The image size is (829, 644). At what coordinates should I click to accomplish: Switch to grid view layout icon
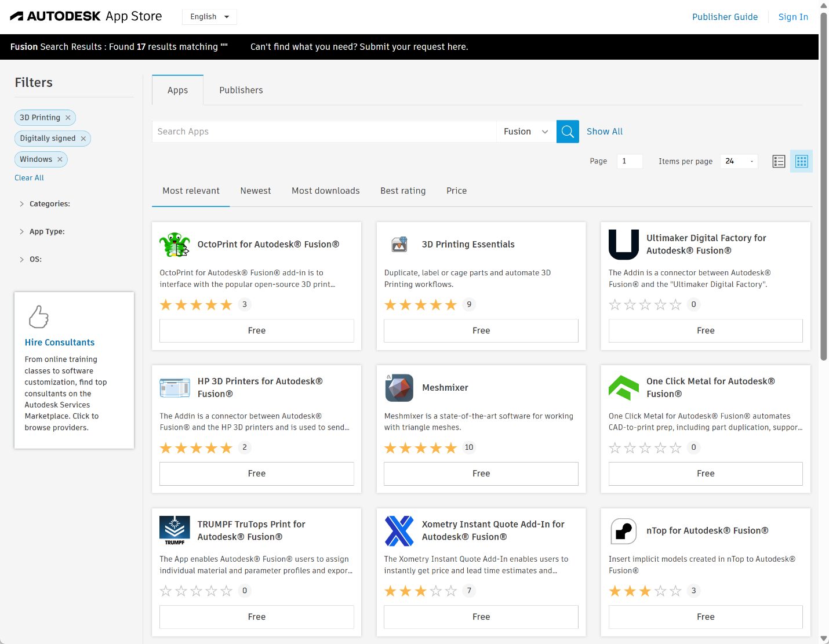[801, 162]
